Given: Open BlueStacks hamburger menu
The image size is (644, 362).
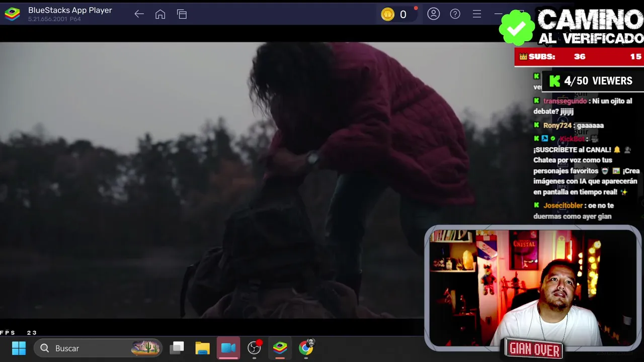Looking at the screenshot, I should click(x=476, y=14).
